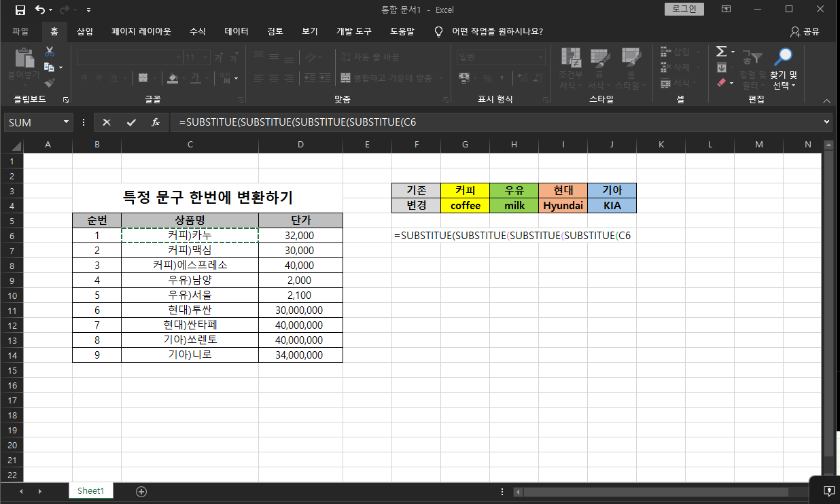Open Clipboard group dialog launcher
This screenshot has height=504, width=840.
66,100
